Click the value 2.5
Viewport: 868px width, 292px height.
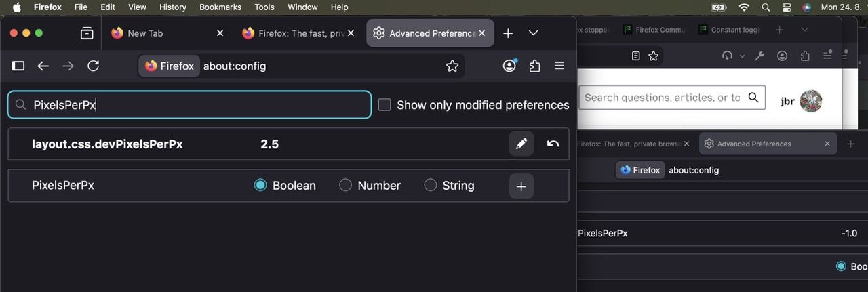point(270,144)
